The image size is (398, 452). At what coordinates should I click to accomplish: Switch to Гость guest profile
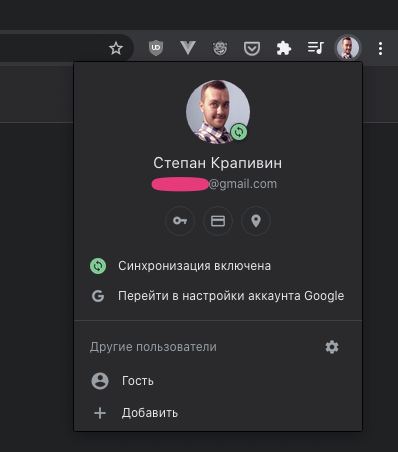coord(218,381)
